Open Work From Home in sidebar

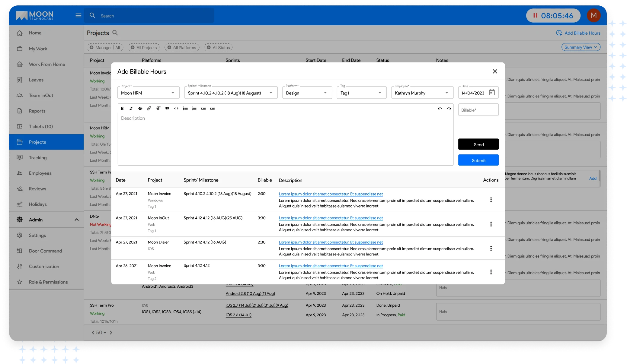point(46,64)
